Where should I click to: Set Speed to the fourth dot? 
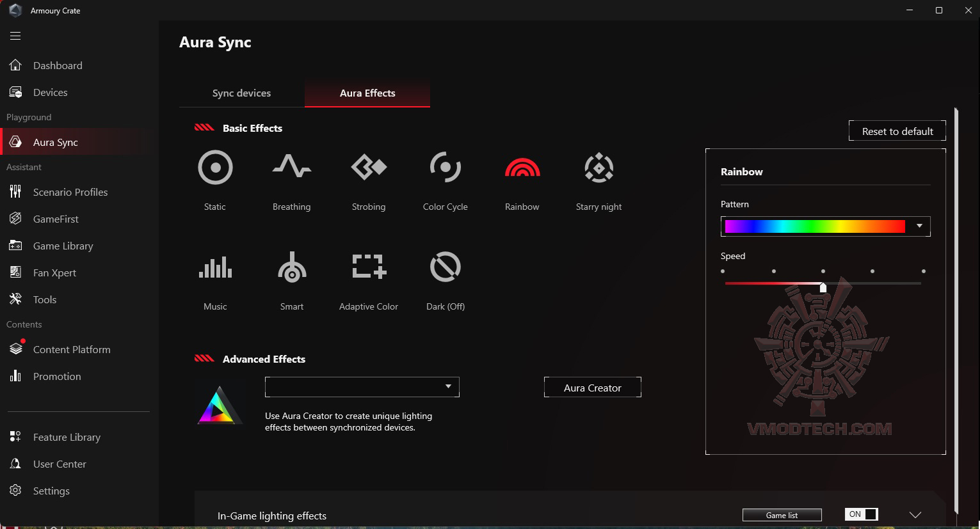[x=872, y=271]
